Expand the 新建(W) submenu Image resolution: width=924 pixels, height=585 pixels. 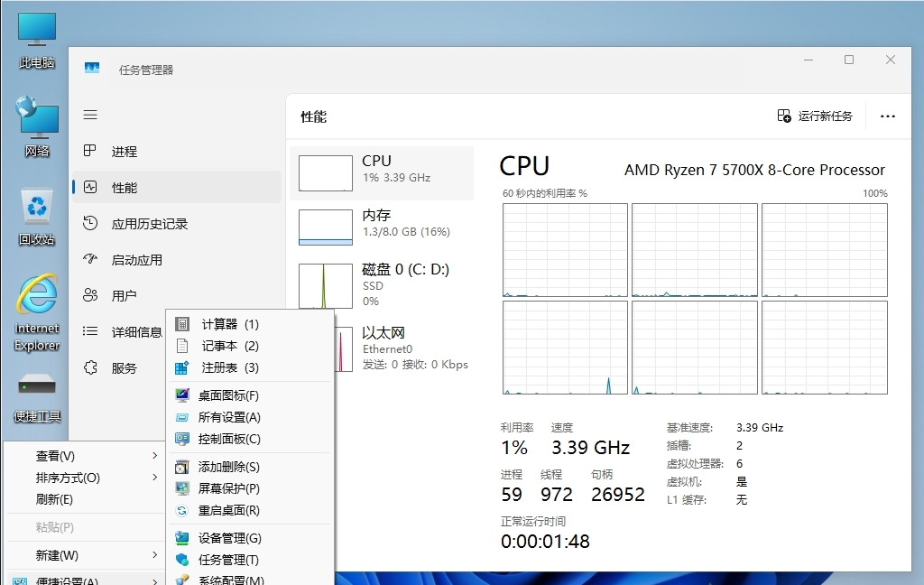[86, 555]
